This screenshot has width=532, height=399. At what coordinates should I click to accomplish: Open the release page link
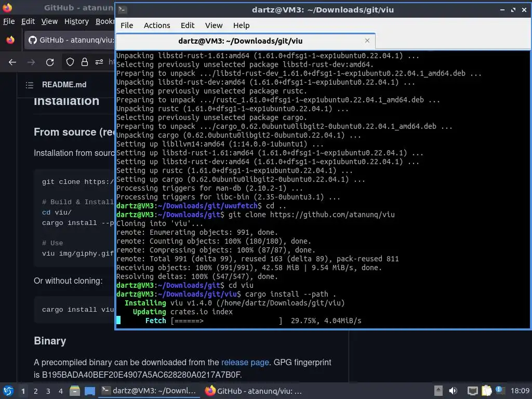[x=245, y=362]
